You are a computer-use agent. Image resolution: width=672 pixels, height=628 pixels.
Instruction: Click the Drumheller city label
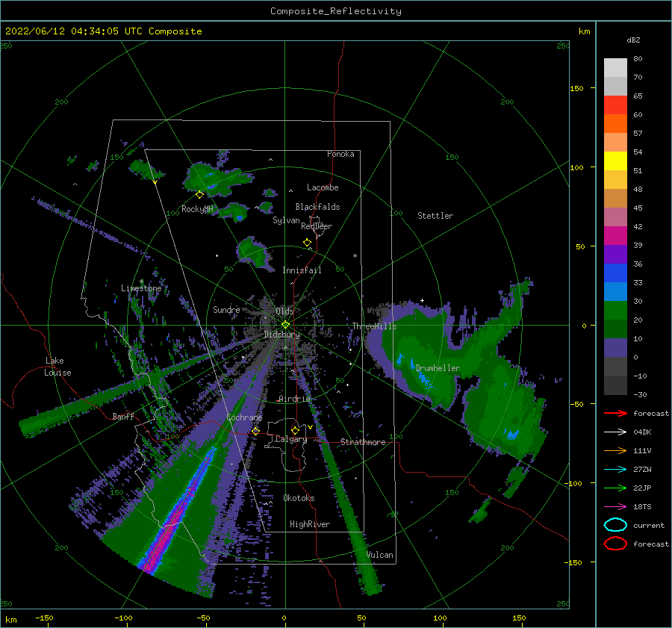(x=438, y=368)
